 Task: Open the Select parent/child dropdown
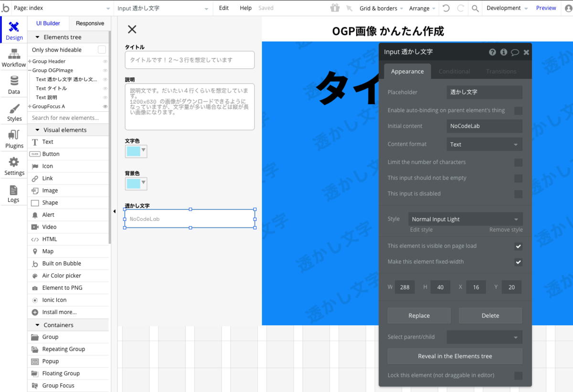tap(484, 337)
